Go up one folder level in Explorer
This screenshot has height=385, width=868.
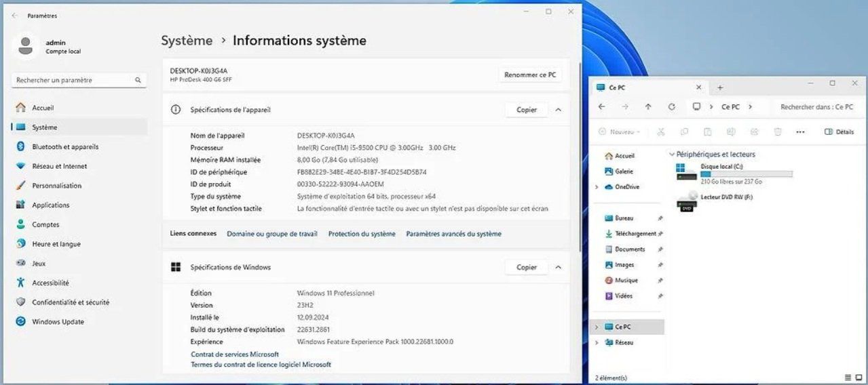[x=648, y=106]
